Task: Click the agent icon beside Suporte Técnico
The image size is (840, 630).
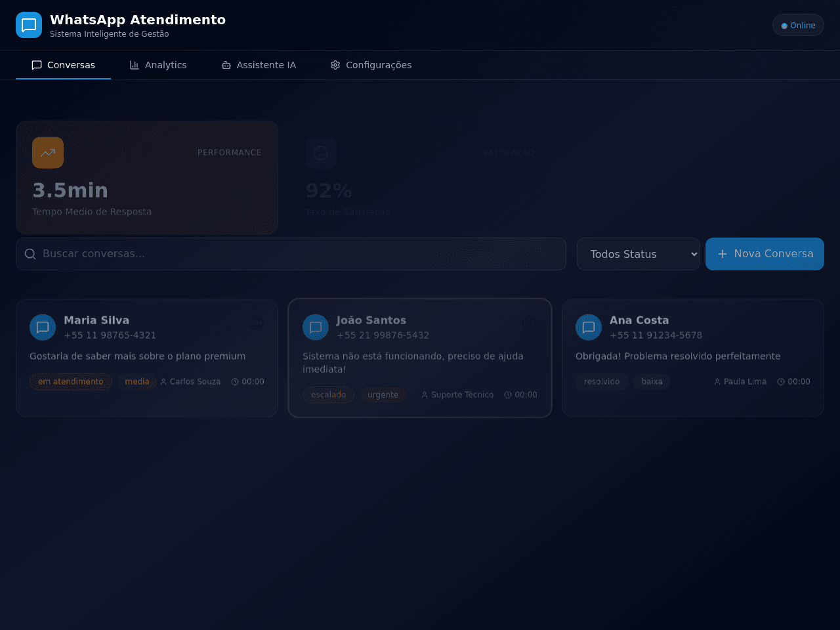Action: [x=425, y=395]
